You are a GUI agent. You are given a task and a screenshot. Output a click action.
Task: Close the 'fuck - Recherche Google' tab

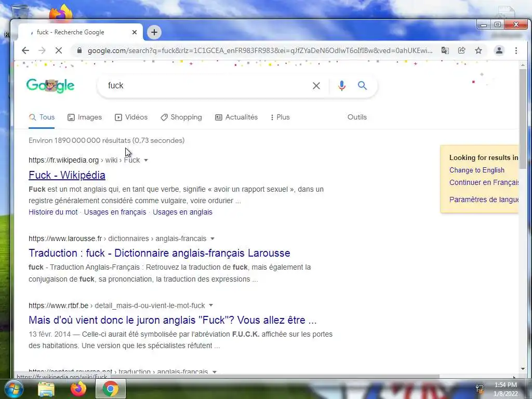[135, 32]
